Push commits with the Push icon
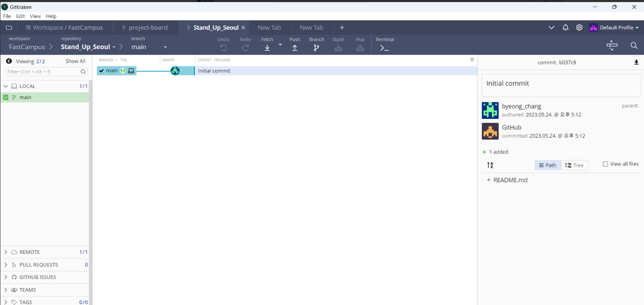Viewport: 644px width, 305px height. click(295, 48)
